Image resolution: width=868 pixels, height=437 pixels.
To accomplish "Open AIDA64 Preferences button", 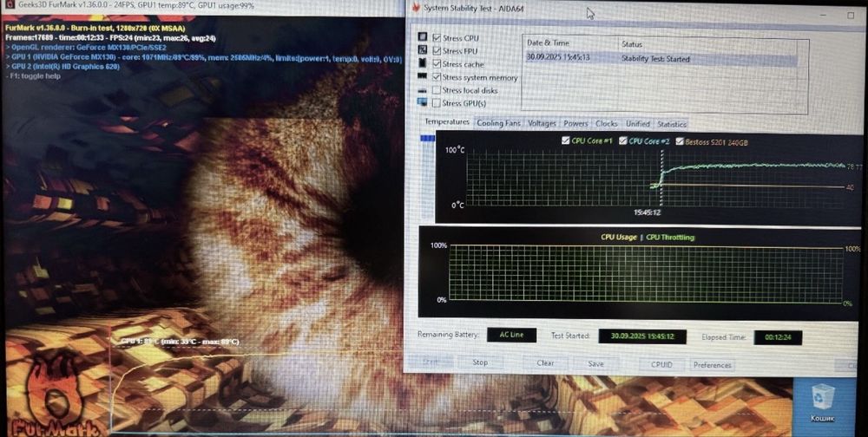I will [x=713, y=365].
